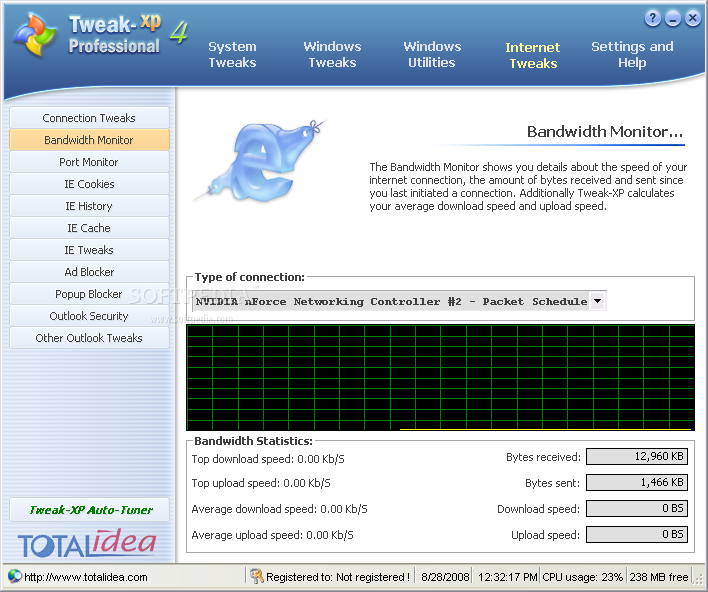Open Other Outlook Tweaks section
This screenshot has height=592, width=708.
89,338
